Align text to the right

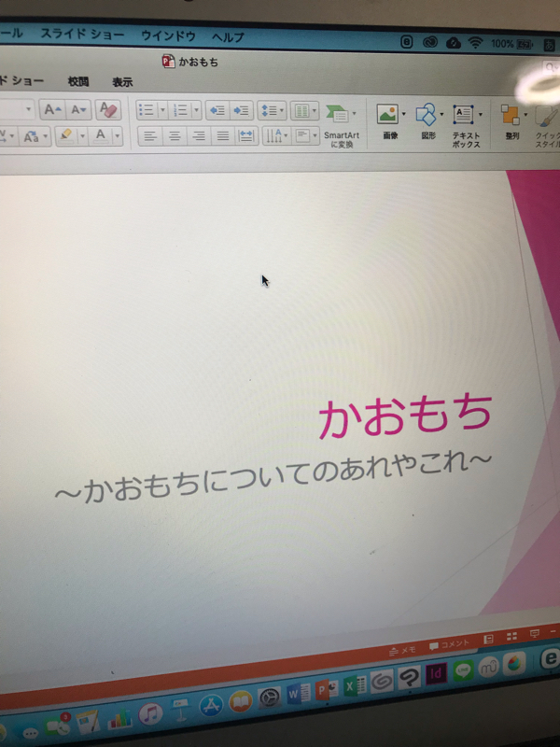[x=199, y=136]
